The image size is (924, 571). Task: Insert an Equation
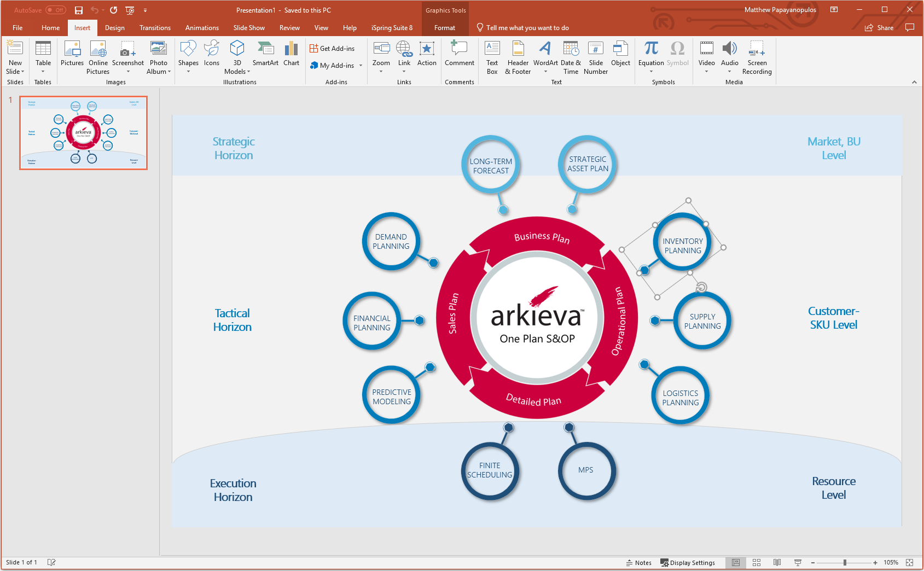651,57
